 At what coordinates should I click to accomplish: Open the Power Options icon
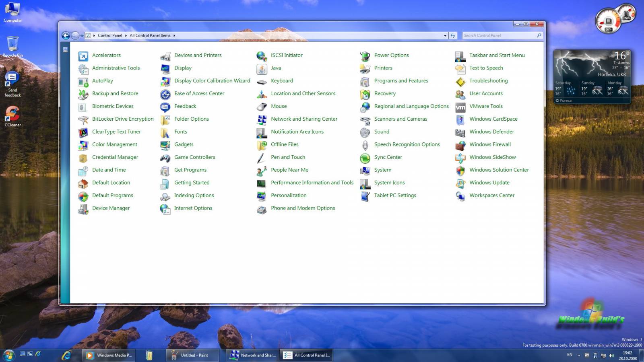365,56
